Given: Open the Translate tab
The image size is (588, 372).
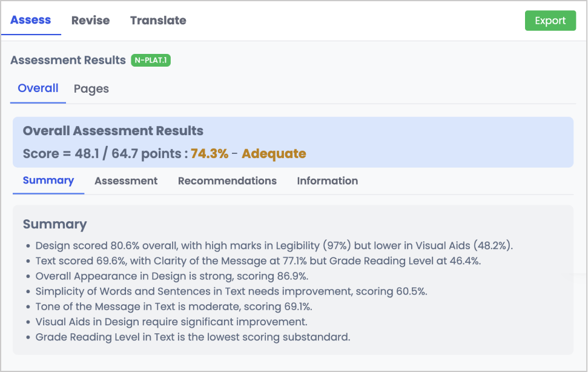Looking at the screenshot, I should 158,20.
